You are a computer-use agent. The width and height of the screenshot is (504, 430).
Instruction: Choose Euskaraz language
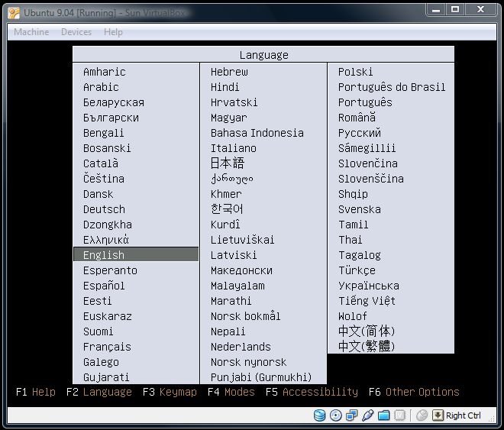108,316
